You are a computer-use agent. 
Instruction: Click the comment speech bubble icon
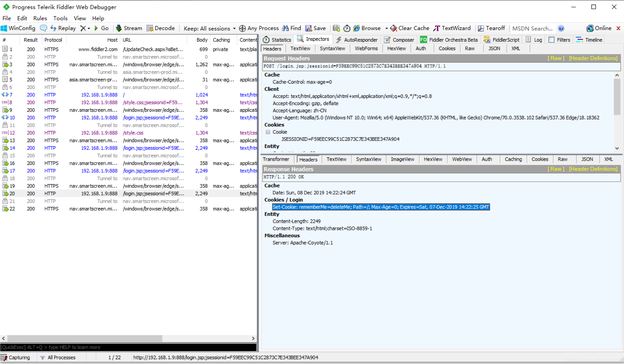(x=43, y=28)
